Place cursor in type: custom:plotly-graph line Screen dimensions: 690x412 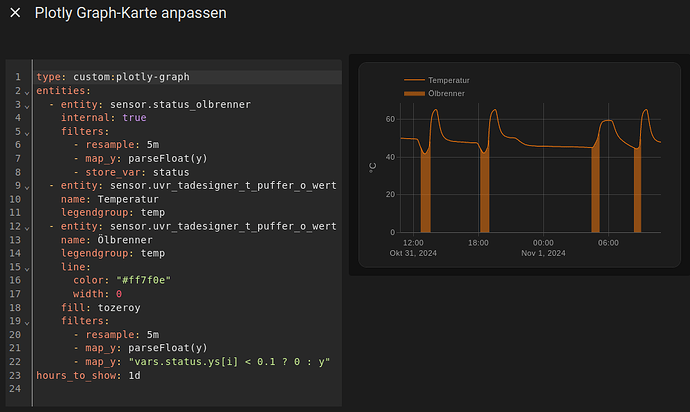point(112,77)
